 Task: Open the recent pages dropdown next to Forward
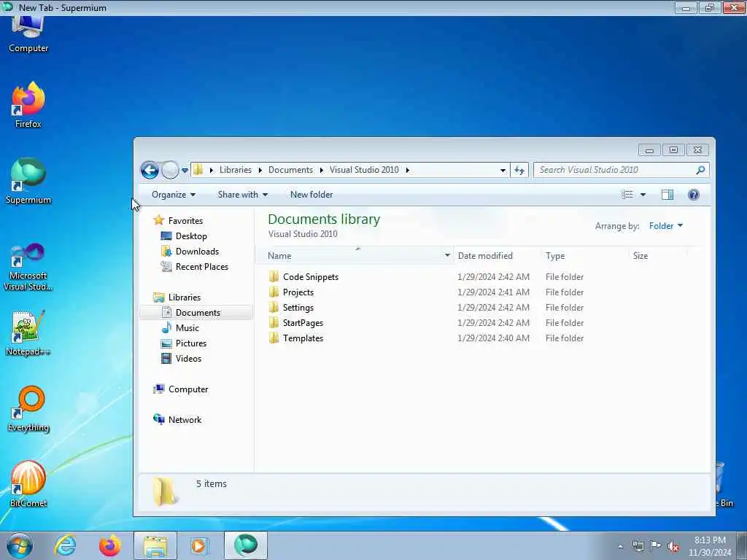(185, 171)
